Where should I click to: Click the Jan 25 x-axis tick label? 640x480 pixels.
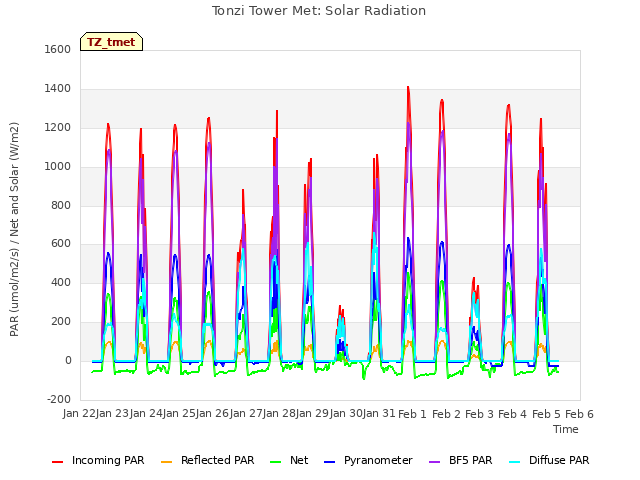[x=177, y=414]
